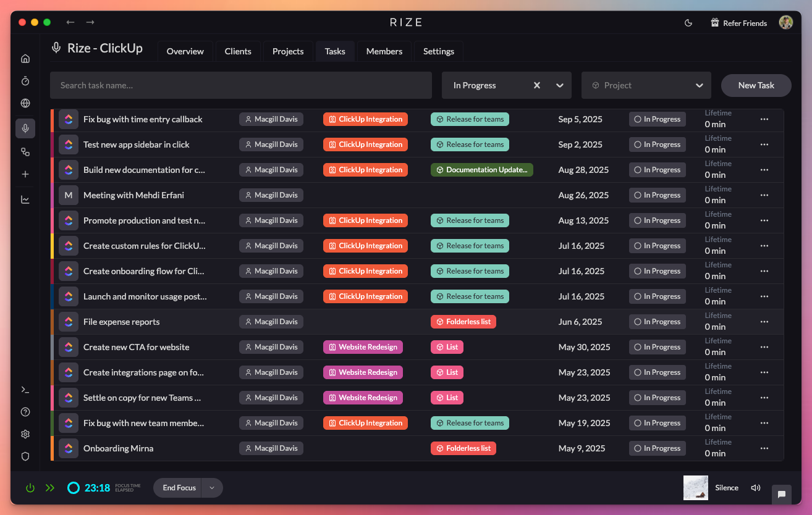This screenshot has height=515, width=812.
Task: Toggle dark mode moon icon
Action: [688, 23]
